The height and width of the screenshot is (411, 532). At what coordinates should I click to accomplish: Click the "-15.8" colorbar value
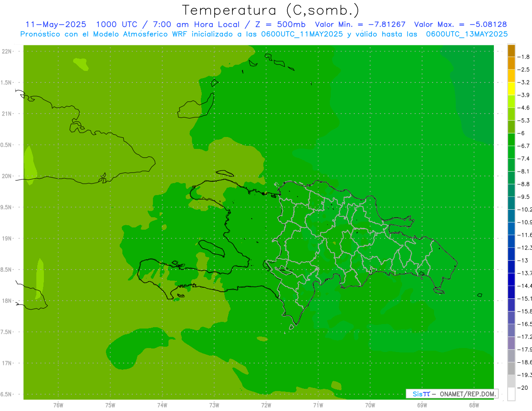524,311
